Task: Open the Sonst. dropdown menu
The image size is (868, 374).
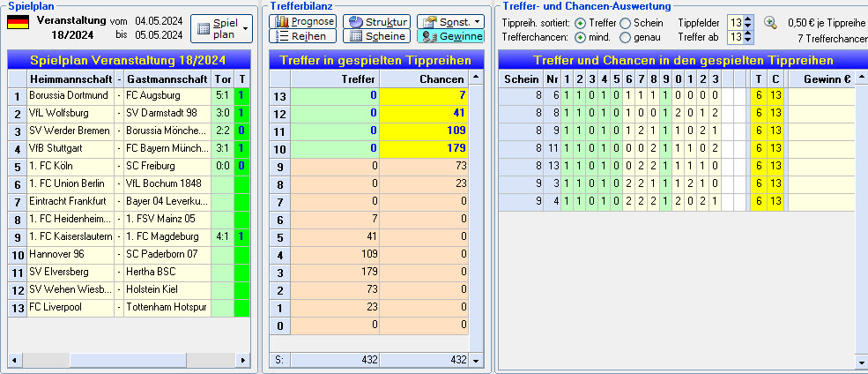Action: (450, 21)
